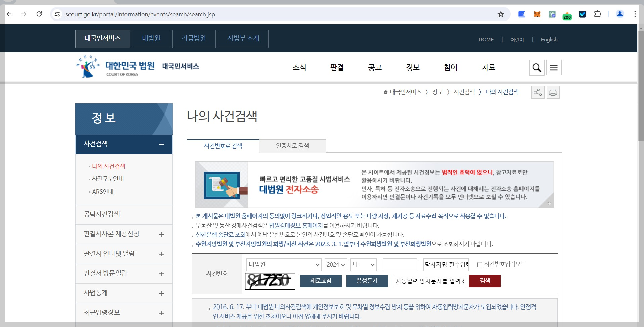Open ARS안내 sidebar link
This screenshot has height=327, width=644.
click(x=103, y=192)
